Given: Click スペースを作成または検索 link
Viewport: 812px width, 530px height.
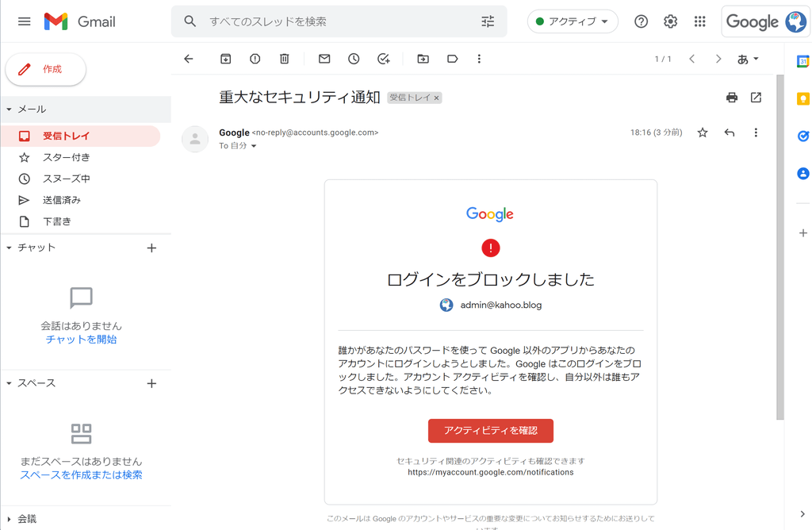Looking at the screenshot, I should [x=82, y=475].
